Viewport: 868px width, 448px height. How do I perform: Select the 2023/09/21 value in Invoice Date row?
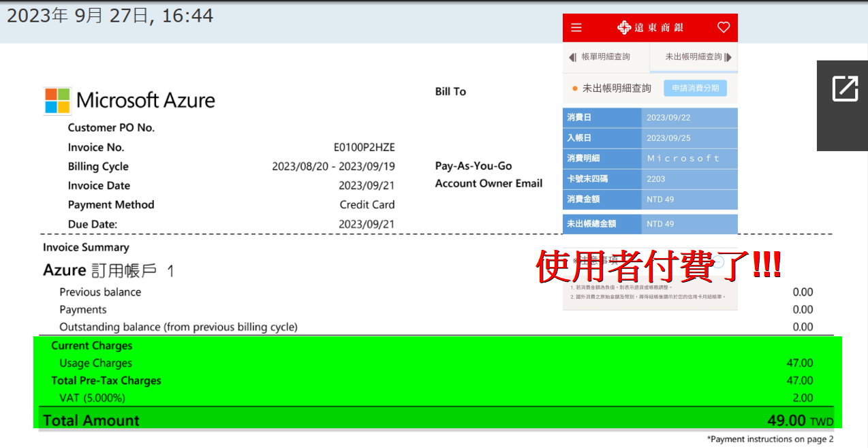[x=367, y=185]
